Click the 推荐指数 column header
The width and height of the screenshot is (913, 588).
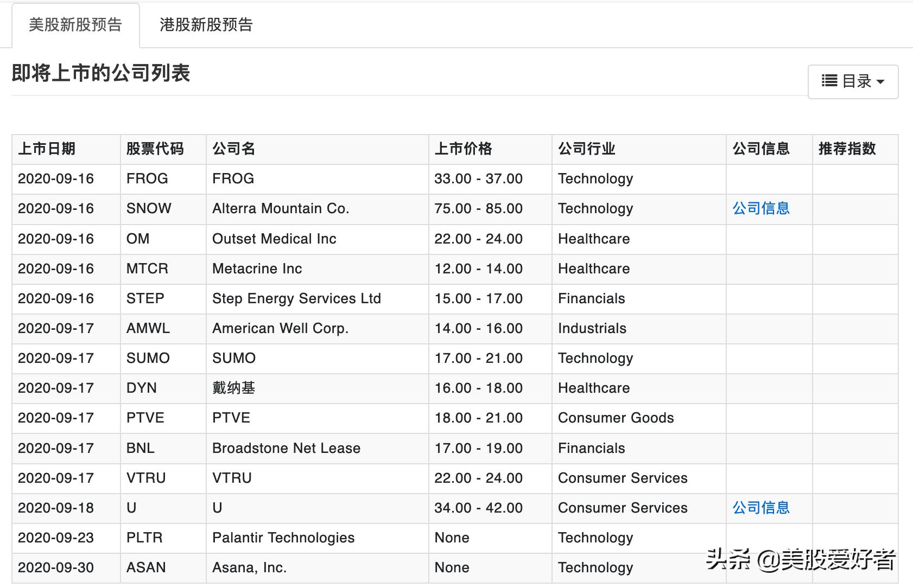[847, 149]
